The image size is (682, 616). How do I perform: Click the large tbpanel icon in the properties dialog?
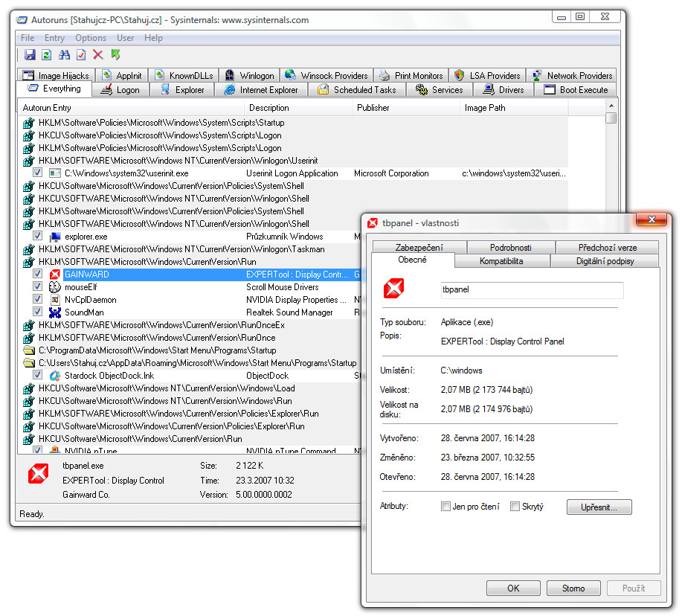tap(393, 288)
